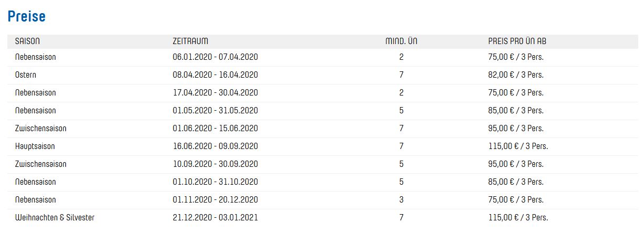Click the SAISON column header

point(27,41)
